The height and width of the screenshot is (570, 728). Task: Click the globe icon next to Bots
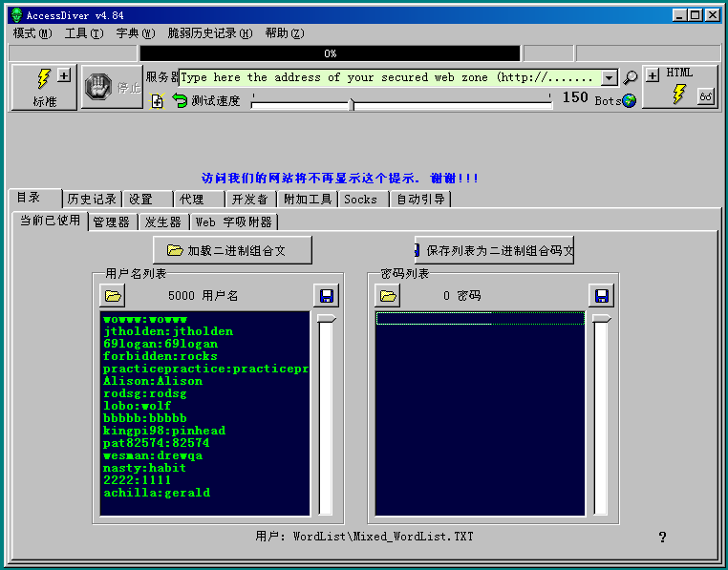click(629, 100)
